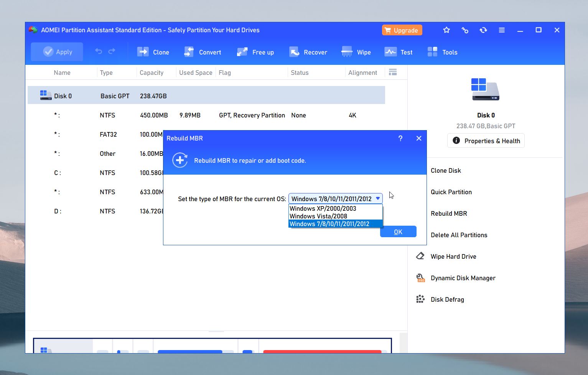The height and width of the screenshot is (375, 588).
Task: Open the Tools menu
Action: click(442, 52)
